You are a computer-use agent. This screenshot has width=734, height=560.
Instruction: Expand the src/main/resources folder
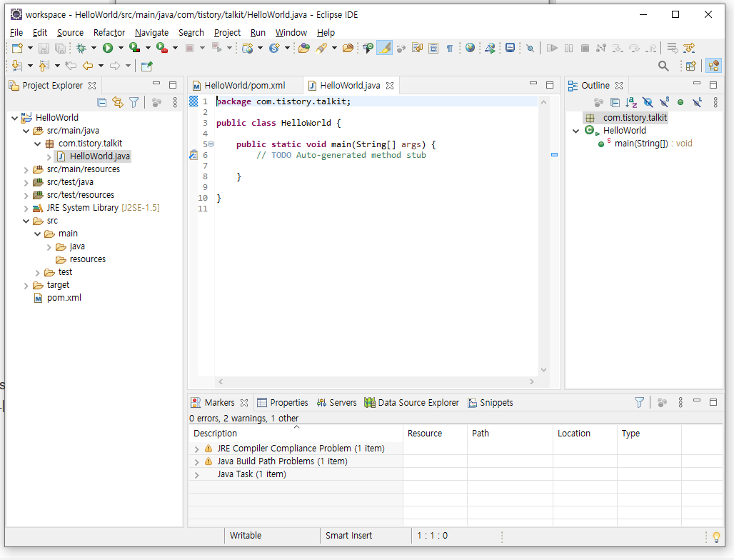26,170
